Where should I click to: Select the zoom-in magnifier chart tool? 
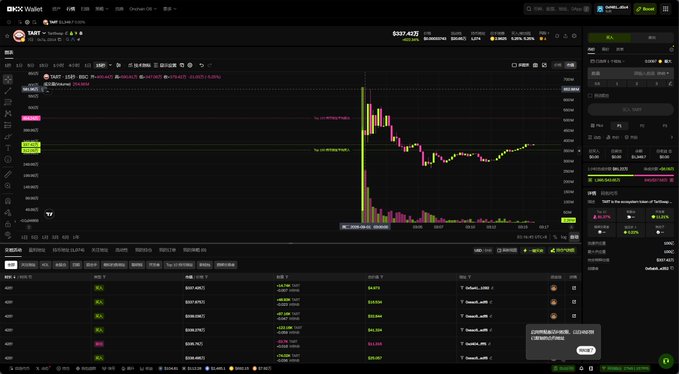[8, 185]
